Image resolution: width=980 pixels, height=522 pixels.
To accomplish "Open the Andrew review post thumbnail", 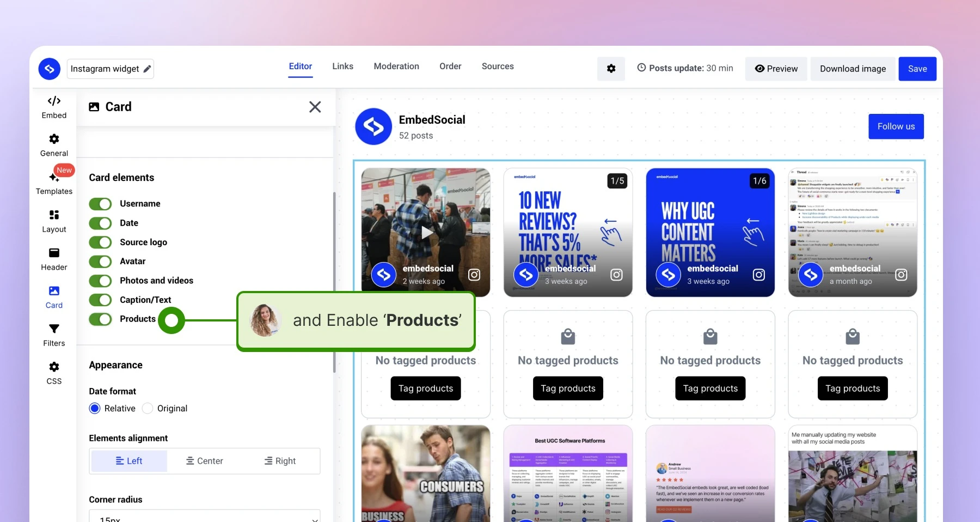I will pyautogui.click(x=710, y=474).
